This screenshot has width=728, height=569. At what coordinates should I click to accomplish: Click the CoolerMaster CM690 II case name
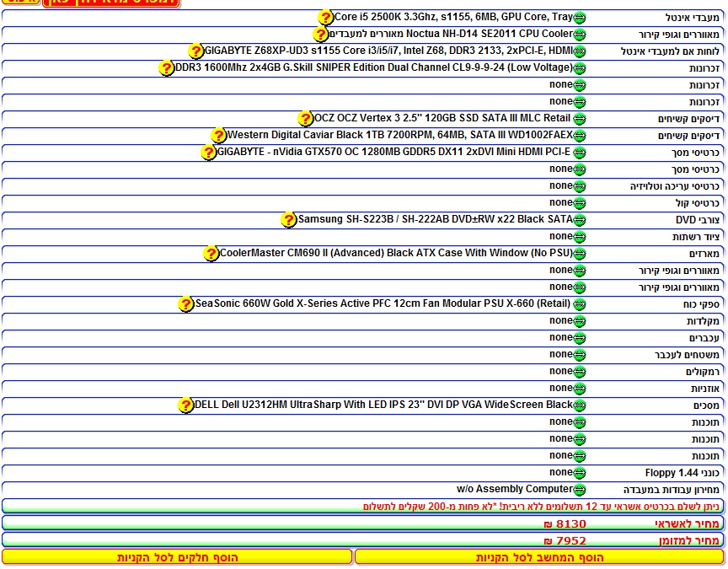click(396, 254)
